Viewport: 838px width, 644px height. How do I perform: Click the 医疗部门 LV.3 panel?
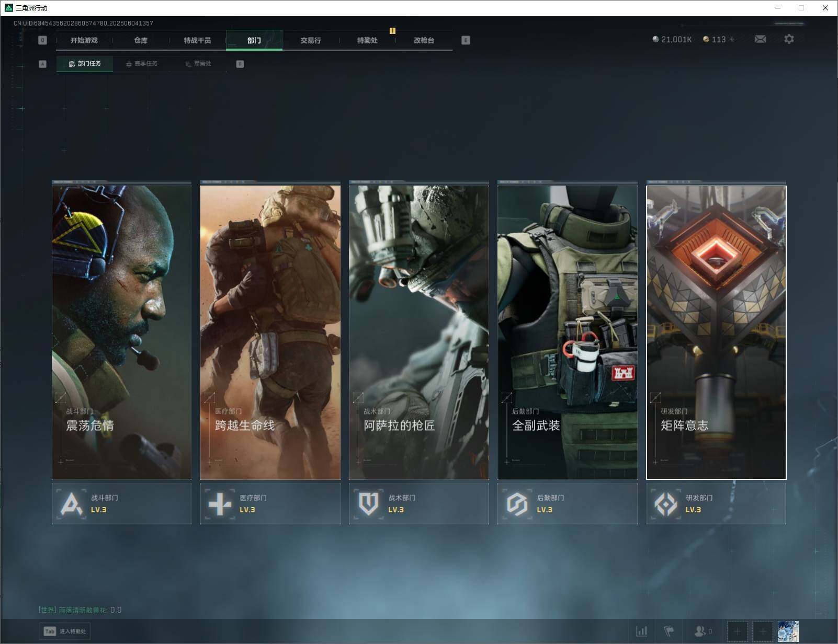[270, 504]
